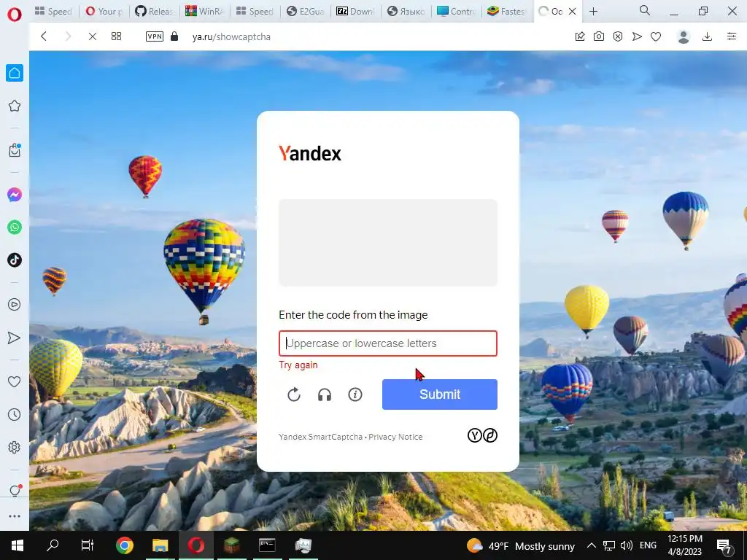Image resolution: width=747 pixels, height=560 pixels.
Task: Open the Yandex SmartCaptcha link
Action: click(x=321, y=437)
